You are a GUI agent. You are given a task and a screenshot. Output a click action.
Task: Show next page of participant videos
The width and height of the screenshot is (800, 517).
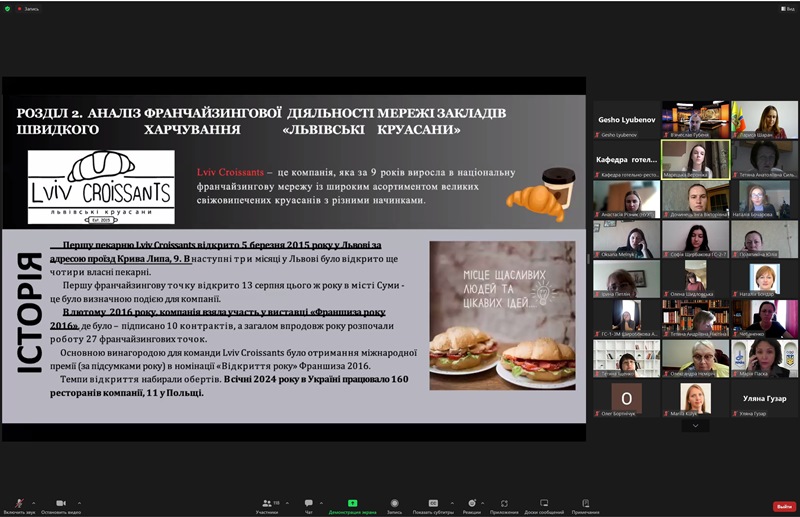pos(695,426)
